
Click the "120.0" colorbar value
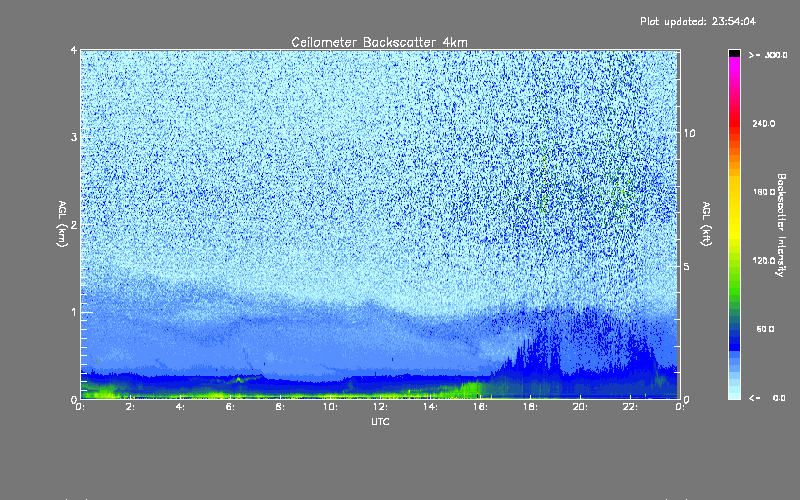tap(764, 260)
